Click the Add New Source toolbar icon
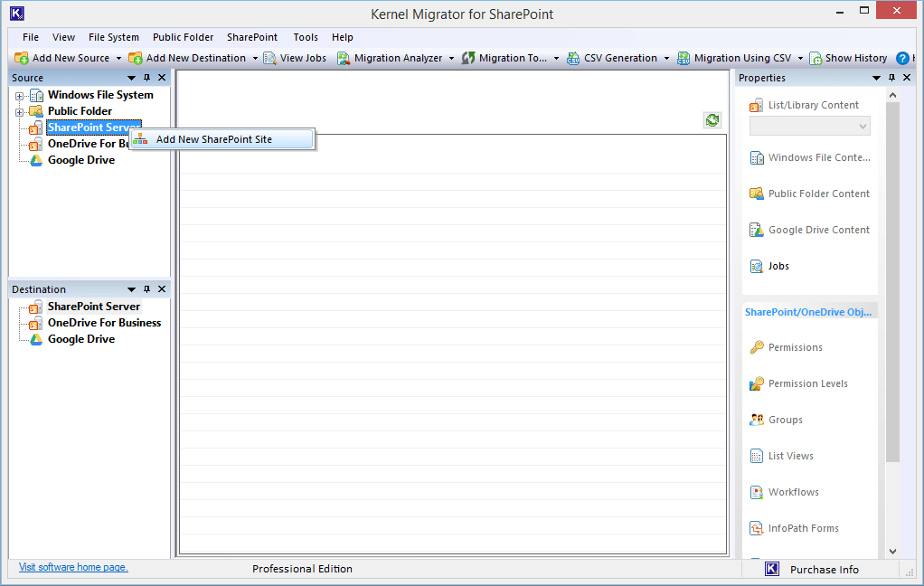The image size is (924, 586). 21,58
